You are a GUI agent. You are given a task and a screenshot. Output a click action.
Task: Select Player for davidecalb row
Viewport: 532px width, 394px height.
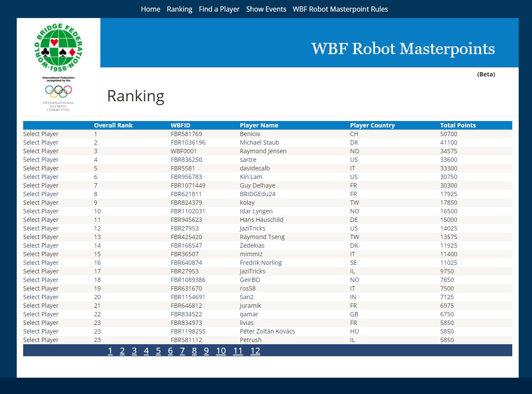pos(41,168)
